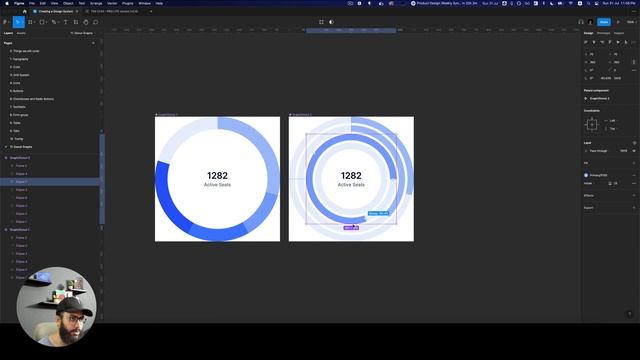Open the Donut Graphs page selector dropdown
Screen dimensions: 640x360
tap(82, 33)
